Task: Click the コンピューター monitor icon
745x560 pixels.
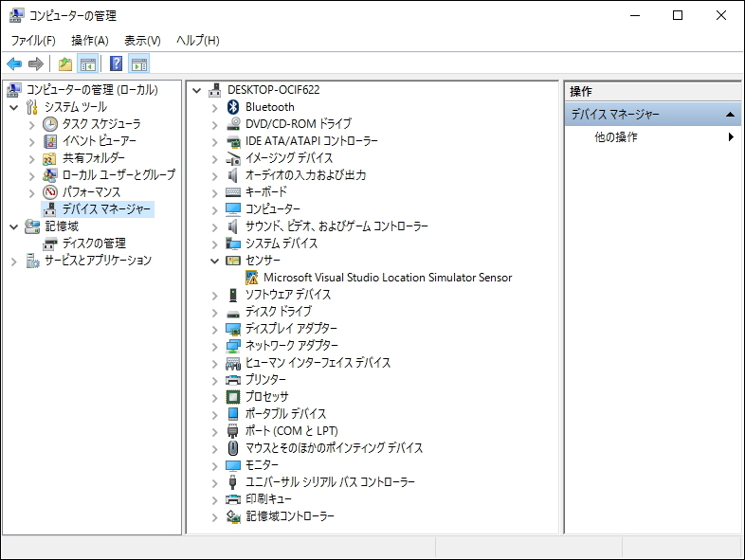Action: click(233, 209)
